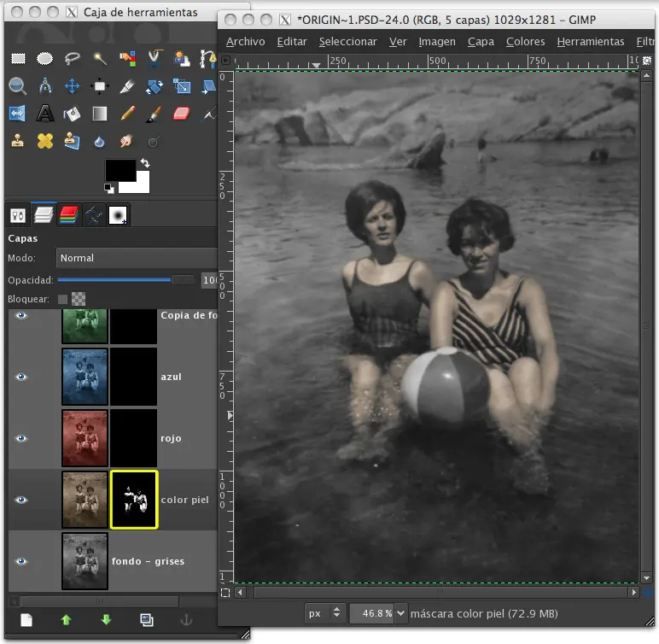This screenshot has height=644, width=659.
Task: Switch to the Layers dock tab
Action: pos(44,215)
